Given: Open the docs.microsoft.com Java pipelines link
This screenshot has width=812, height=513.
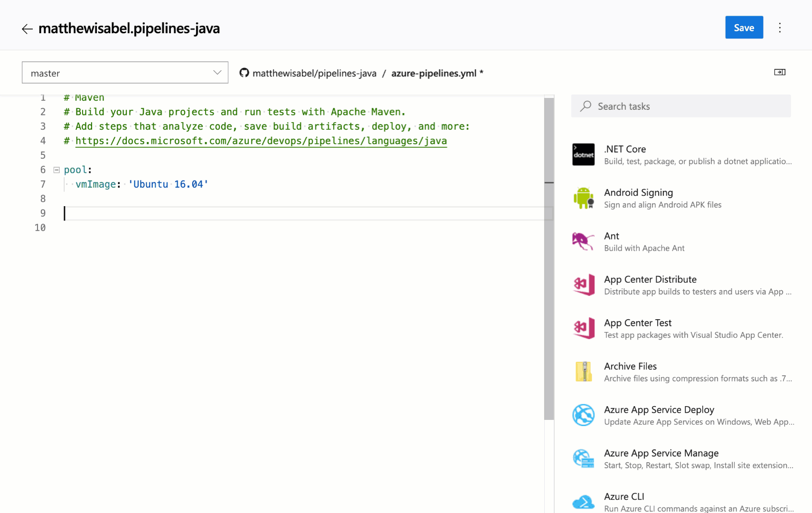Looking at the screenshot, I should click(261, 141).
